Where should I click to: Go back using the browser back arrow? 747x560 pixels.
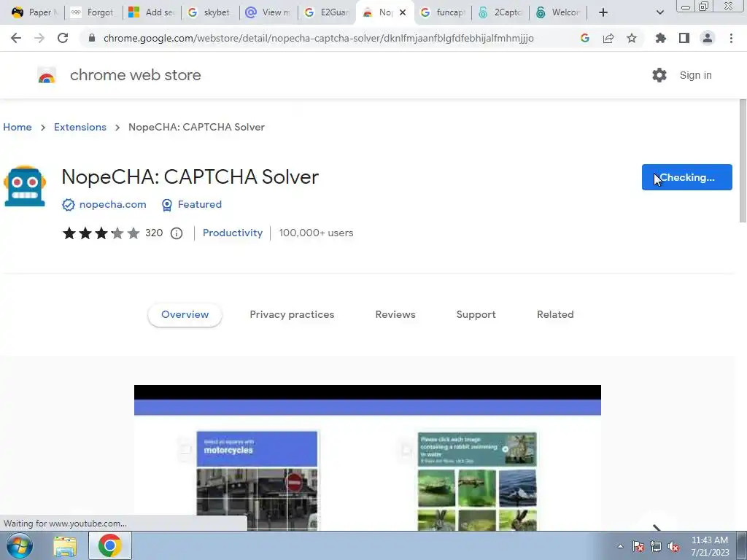tap(16, 38)
